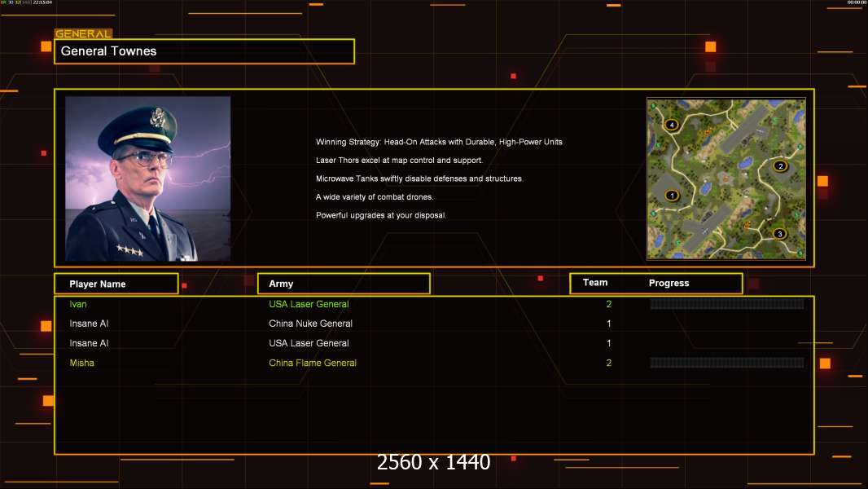Click General Townes portrait image

[x=148, y=178]
